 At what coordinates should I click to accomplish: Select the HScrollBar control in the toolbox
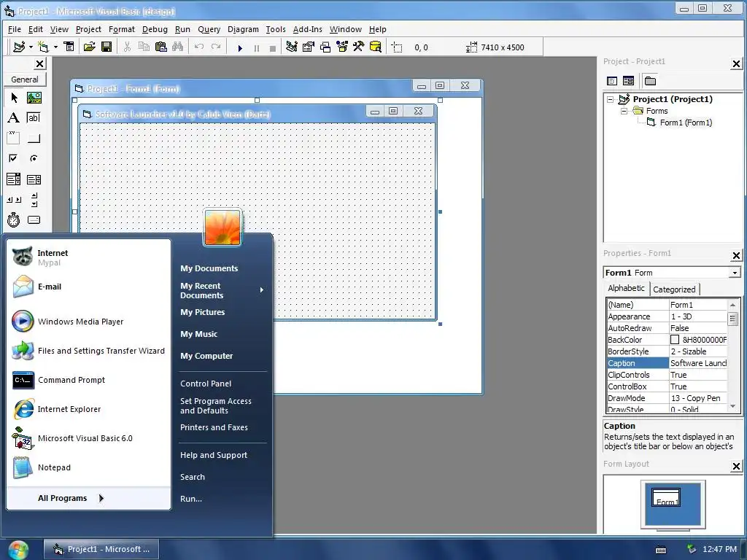point(14,200)
